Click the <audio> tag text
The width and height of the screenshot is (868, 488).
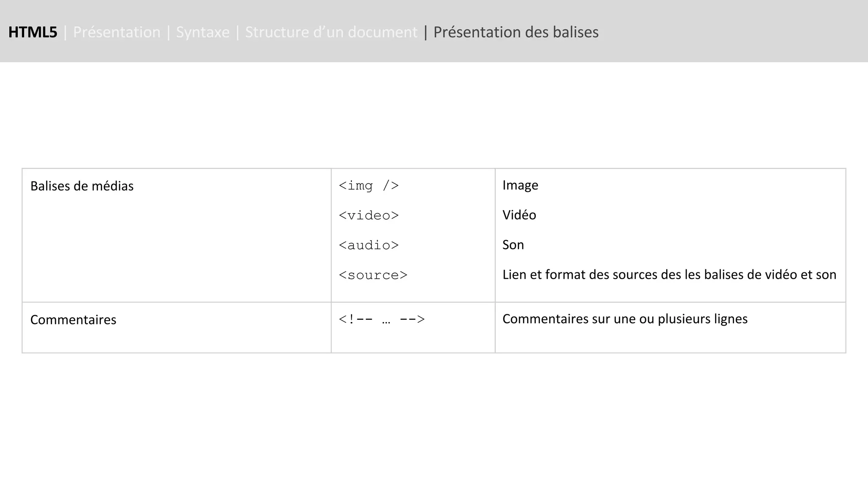369,245
